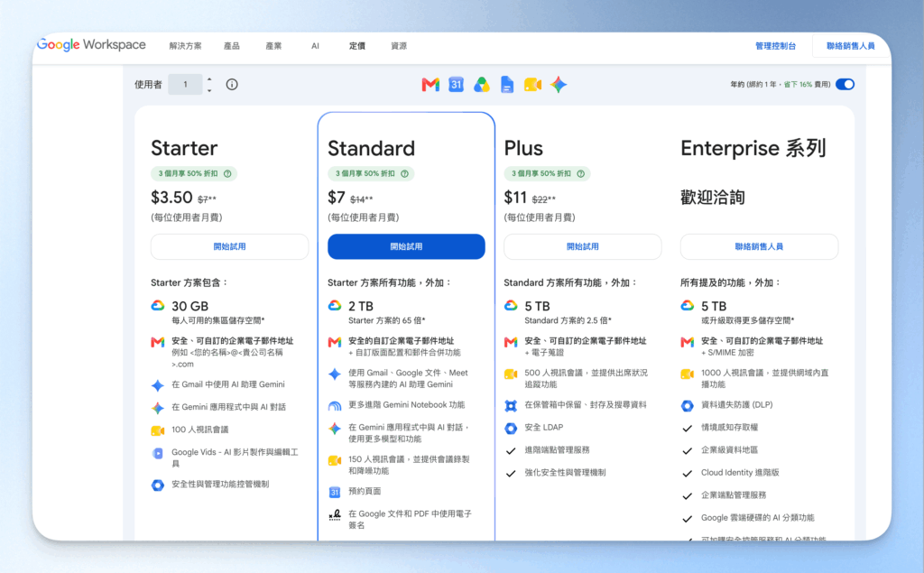Click the Gemini sparkle icon in top row

[559, 85]
